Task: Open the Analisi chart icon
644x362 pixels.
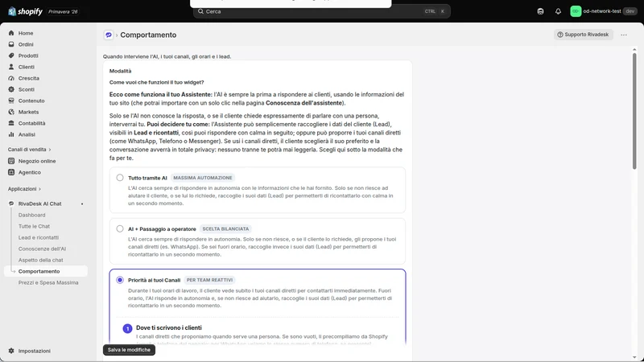Action: pos(11,134)
